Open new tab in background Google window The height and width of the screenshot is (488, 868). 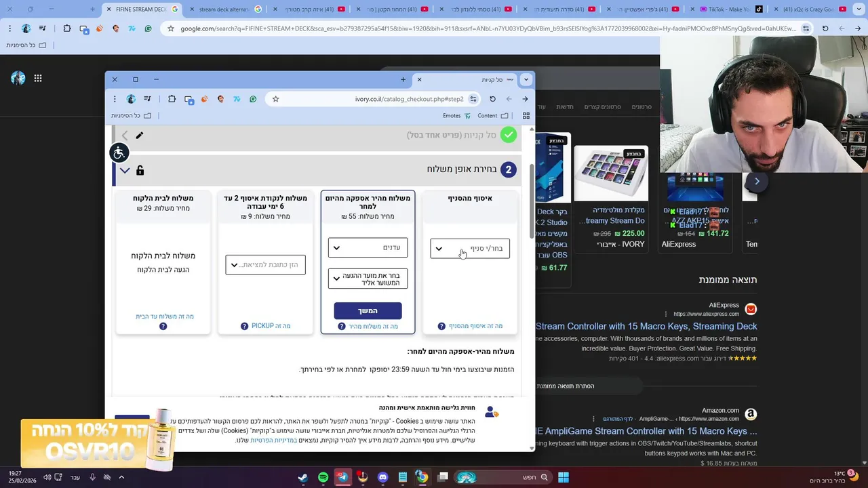tap(93, 9)
